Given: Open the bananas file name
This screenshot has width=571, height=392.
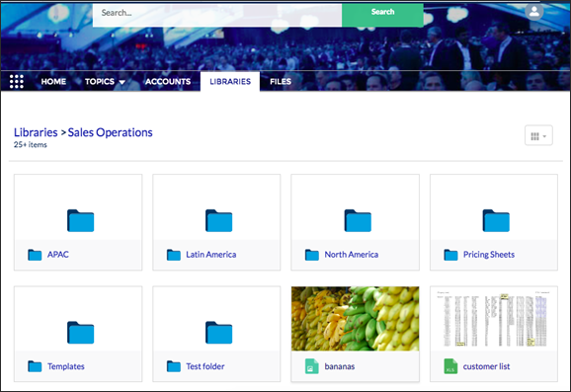Looking at the screenshot, I should coord(340,366).
